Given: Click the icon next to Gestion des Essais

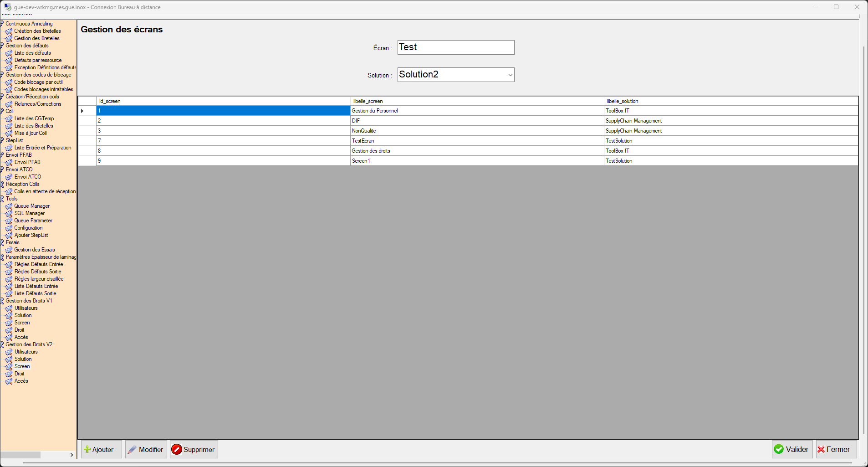Looking at the screenshot, I should pyautogui.click(x=9, y=250).
